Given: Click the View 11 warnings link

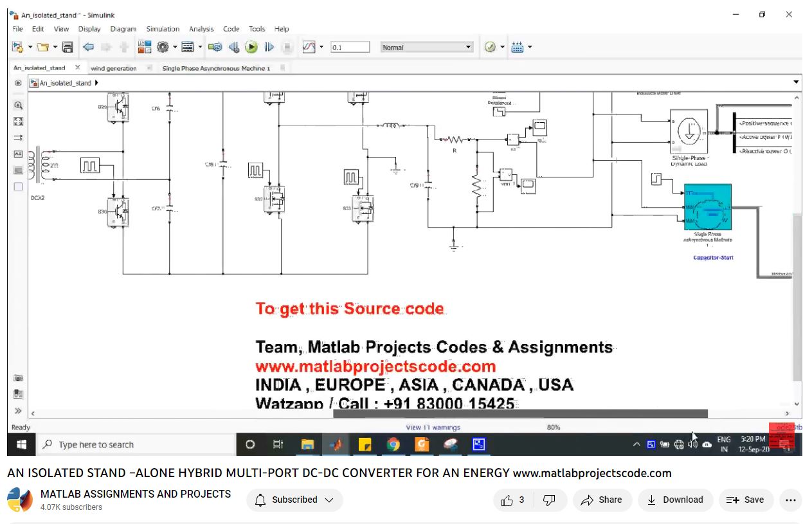Looking at the screenshot, I should (x=433, y=427).
